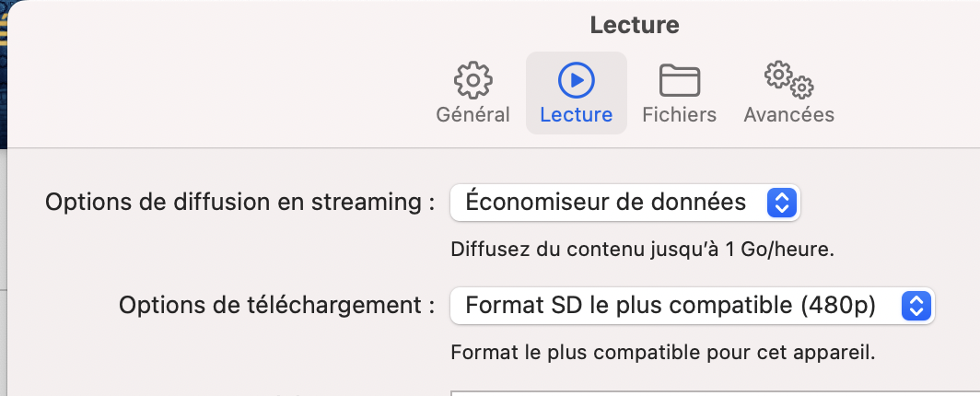Open the Fichiers tab label

pyautogui.click(x=680, y=115)
